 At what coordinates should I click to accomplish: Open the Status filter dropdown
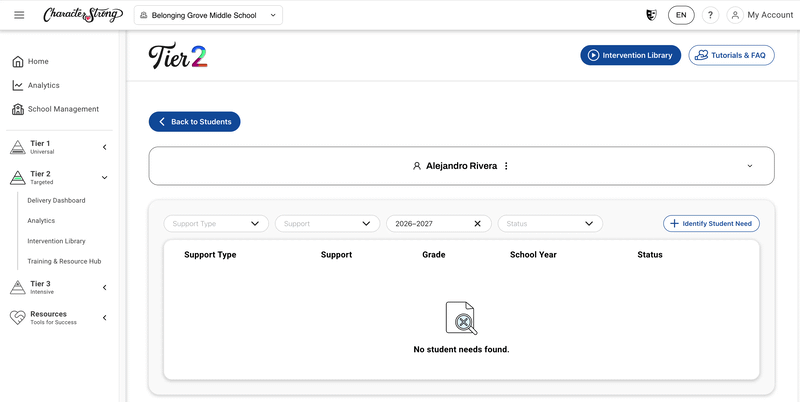coord(551,223)
